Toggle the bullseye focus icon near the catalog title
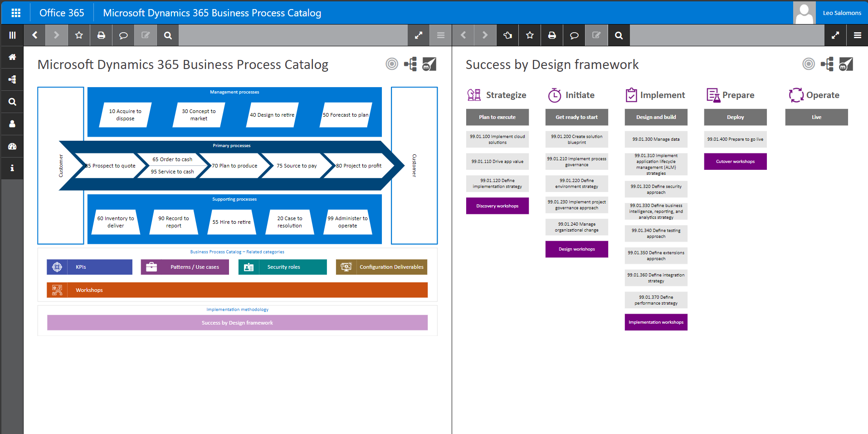The height and width of the screenshot is (434, 868). pos(391,64)
